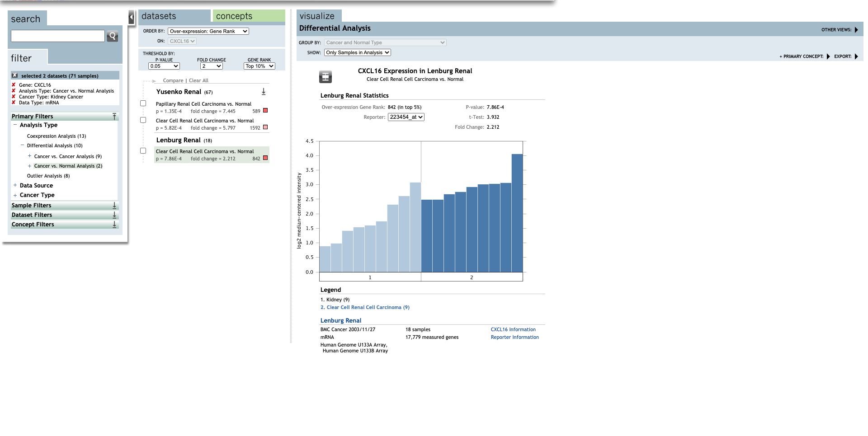Open the On: CXCL16 dropdown
868x436 pixels.
[182, 41]
